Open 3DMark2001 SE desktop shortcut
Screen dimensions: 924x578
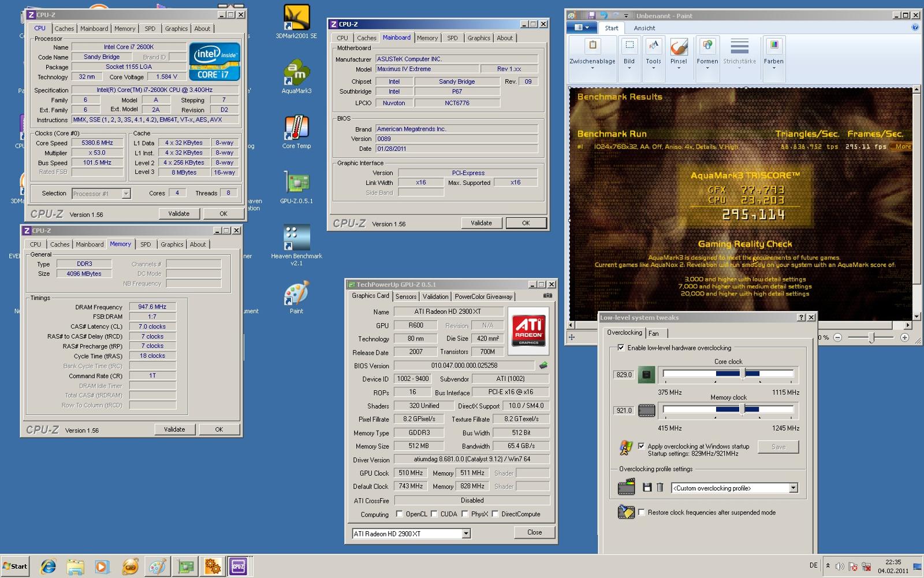coord(296,22)
